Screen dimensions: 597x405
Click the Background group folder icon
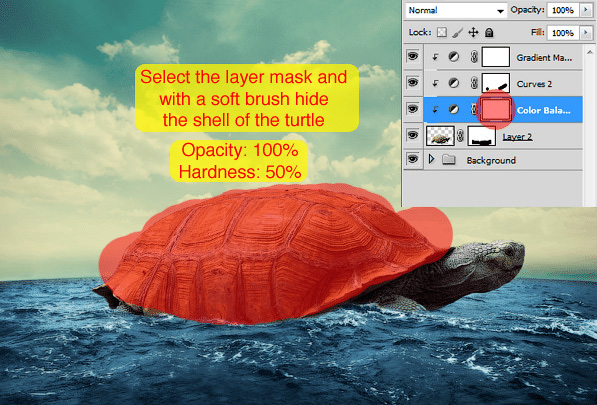tap(449, 159)
